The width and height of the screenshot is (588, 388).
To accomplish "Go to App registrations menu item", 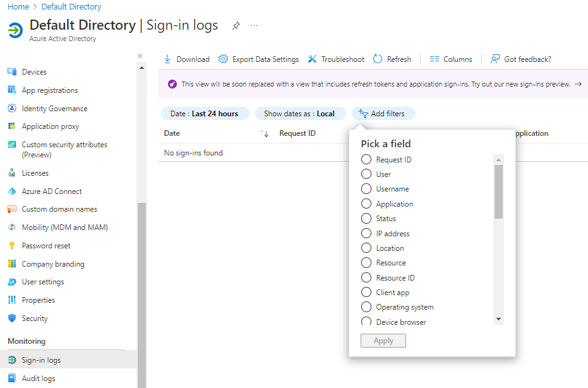I will (x=49, y=90).
